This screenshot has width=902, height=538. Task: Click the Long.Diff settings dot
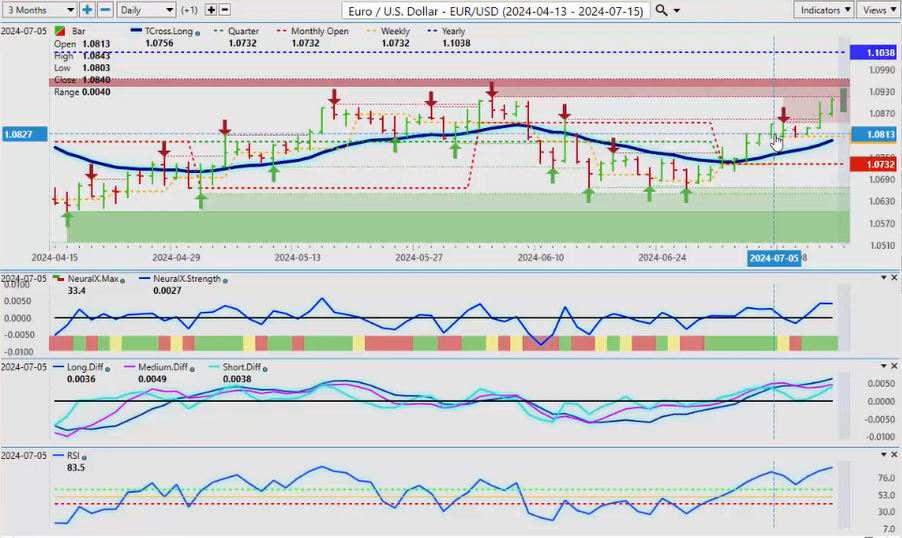tap(108, 369)
